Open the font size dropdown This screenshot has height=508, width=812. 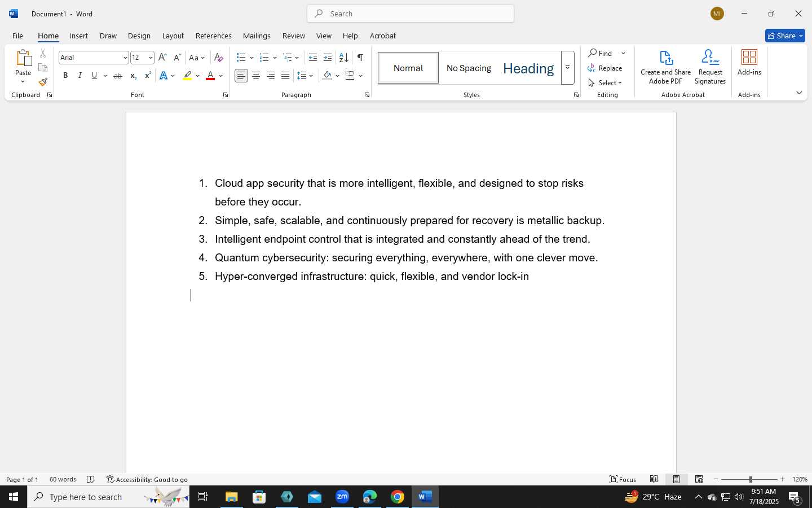151,58
